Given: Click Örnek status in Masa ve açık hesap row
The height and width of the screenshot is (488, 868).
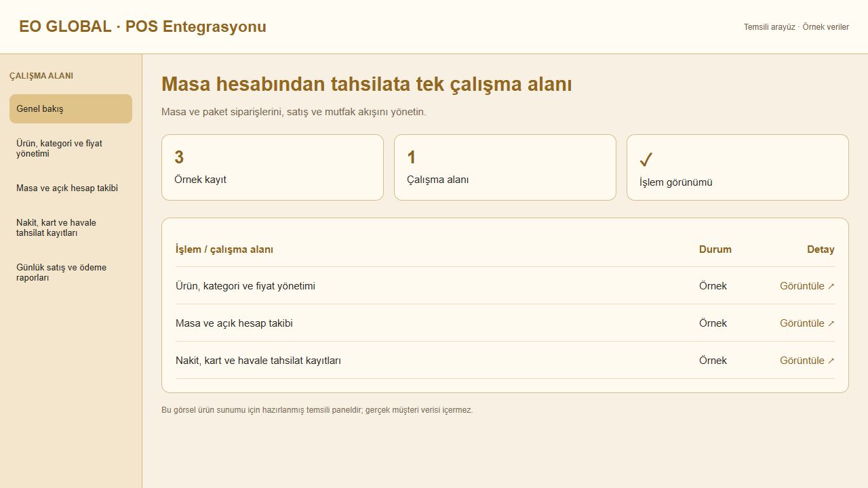Looking at the screenshot, I should point(713,323).
